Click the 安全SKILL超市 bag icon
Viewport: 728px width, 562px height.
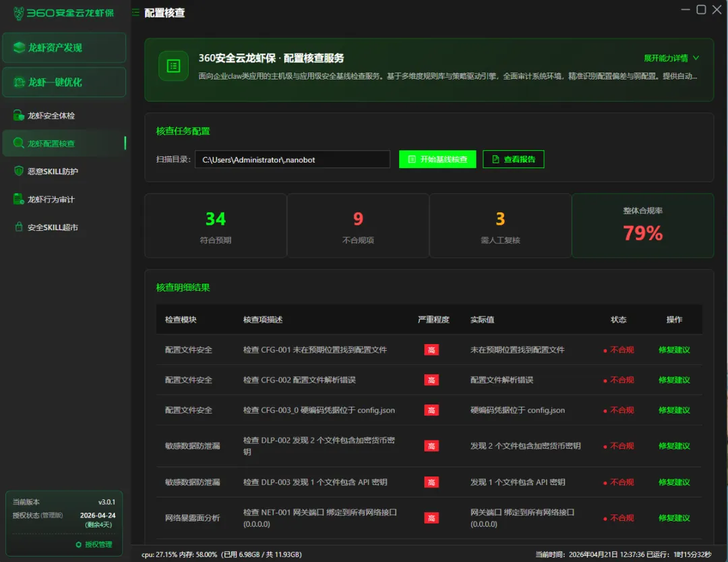point(19,227)
